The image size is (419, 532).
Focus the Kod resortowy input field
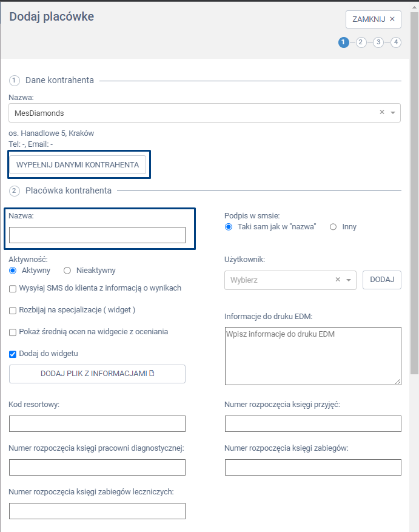97,423
